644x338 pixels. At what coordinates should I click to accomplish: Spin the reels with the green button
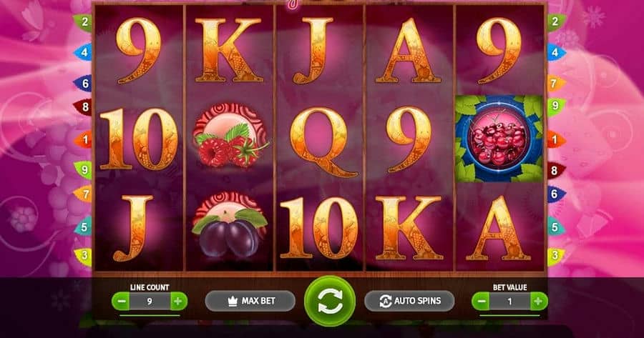pyautogui.click(x=330, y=301)
